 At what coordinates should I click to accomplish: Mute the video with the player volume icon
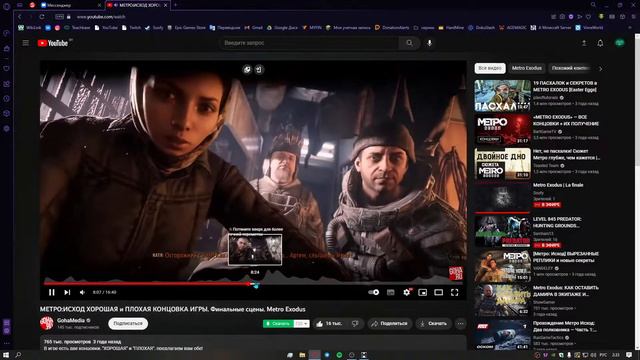[82, 292]
